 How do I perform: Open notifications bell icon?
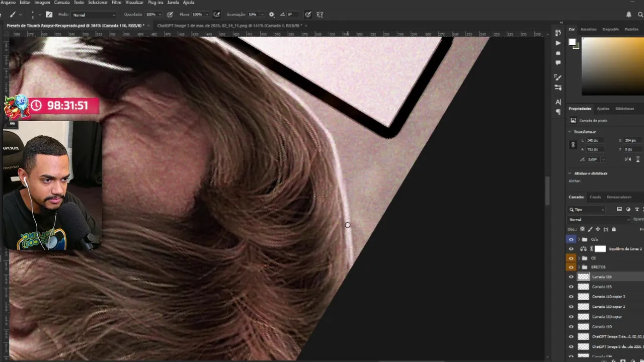click(628, 15)
